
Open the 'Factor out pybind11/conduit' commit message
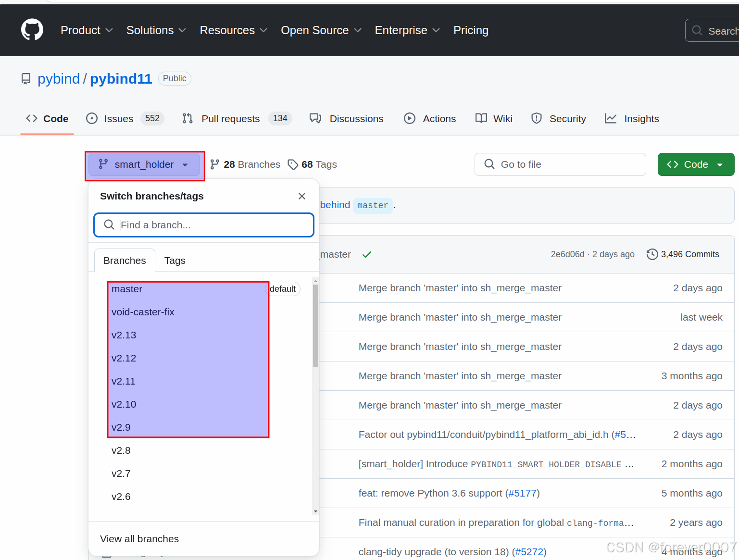(x=484, y=435)
